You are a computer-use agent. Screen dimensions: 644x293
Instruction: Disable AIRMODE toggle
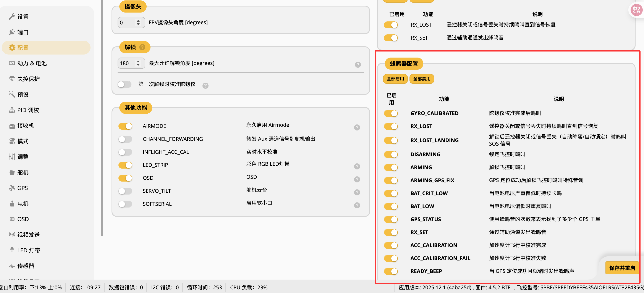pyautogui.click(x=125, y=126)
